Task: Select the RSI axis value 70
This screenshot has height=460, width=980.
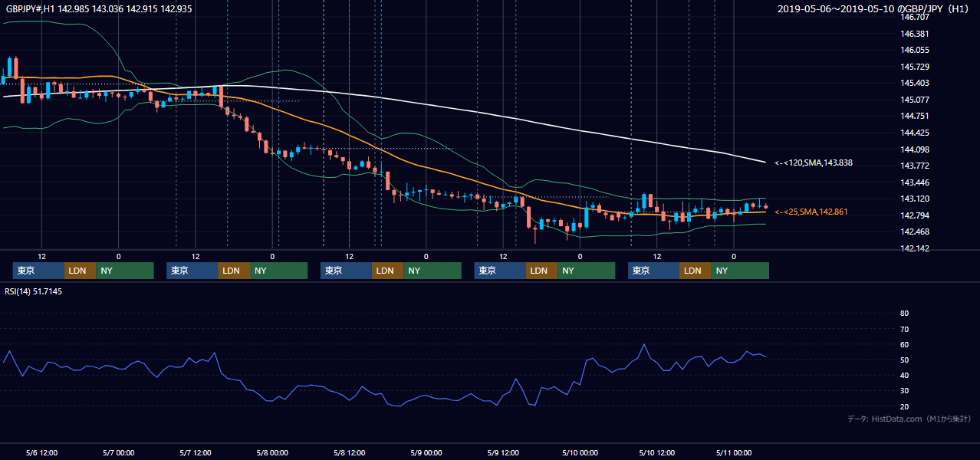Action: (x=904, y=329)
